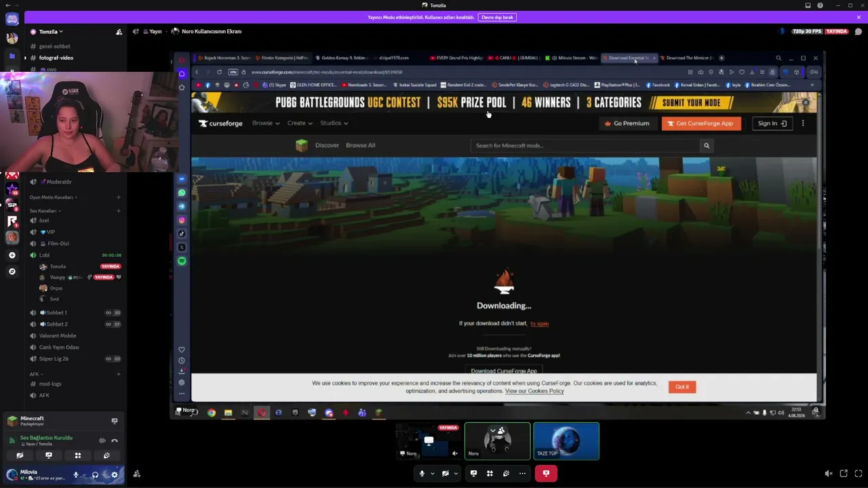
Task: Enter fullscreen for the stream
Action: tap(859, 473)
